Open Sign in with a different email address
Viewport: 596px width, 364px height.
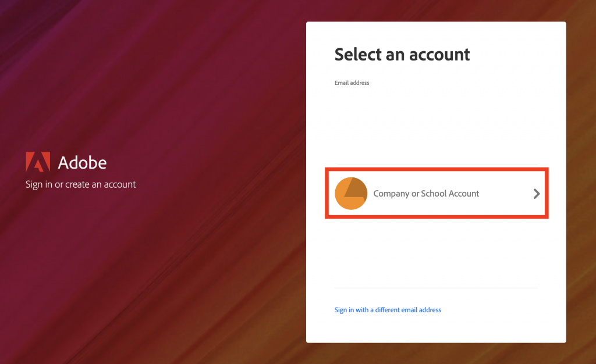pyautogui.click(x=388, y=310)
